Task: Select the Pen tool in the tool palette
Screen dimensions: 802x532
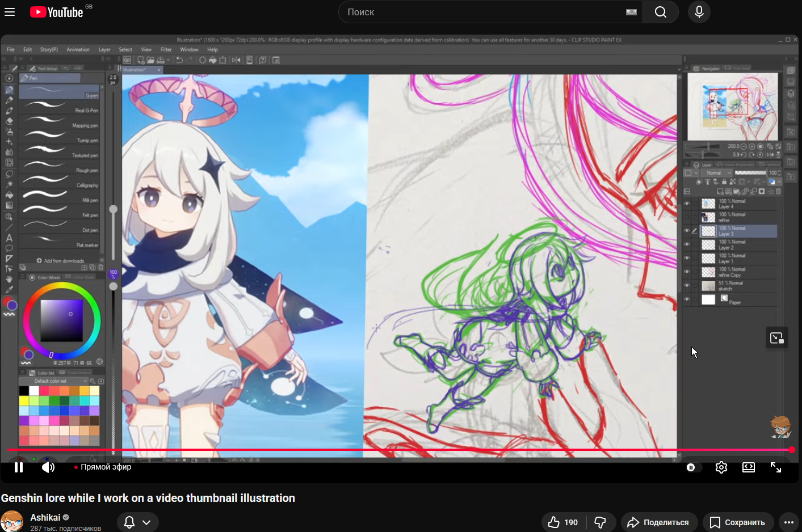Action: click(9, 90)
